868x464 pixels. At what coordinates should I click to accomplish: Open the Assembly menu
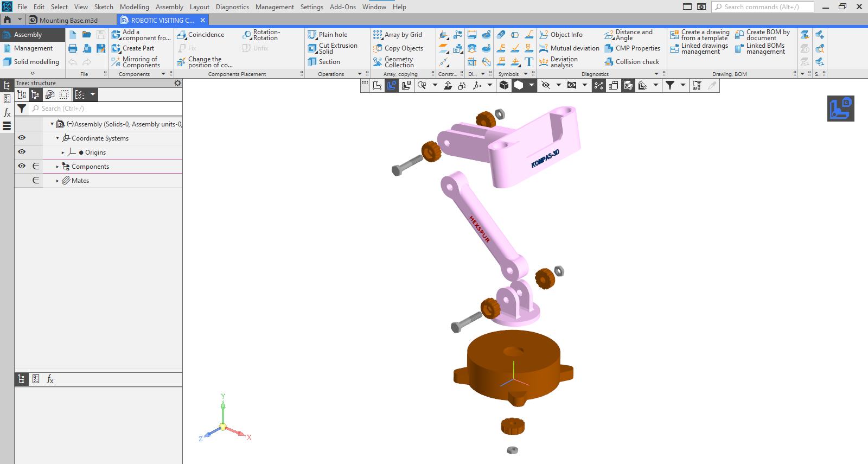(169, 7)
